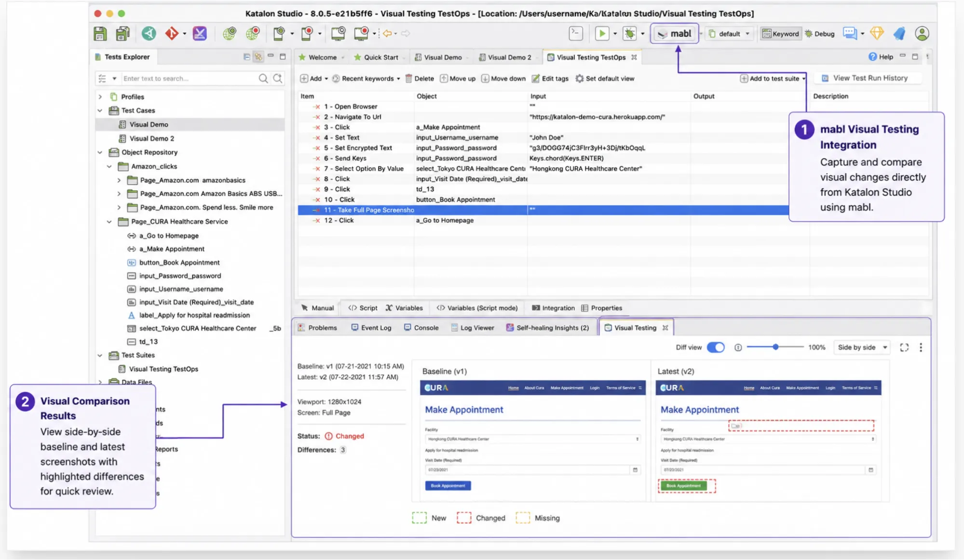
Task: Switch to Keyword perspective button
Action: 780,34
